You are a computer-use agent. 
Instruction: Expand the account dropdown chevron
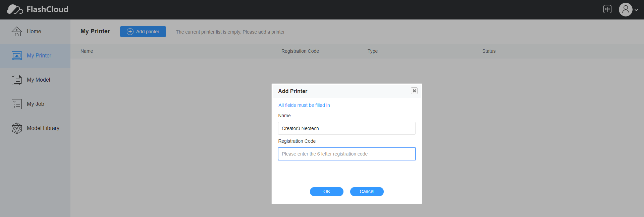click(x=636, y=10)
